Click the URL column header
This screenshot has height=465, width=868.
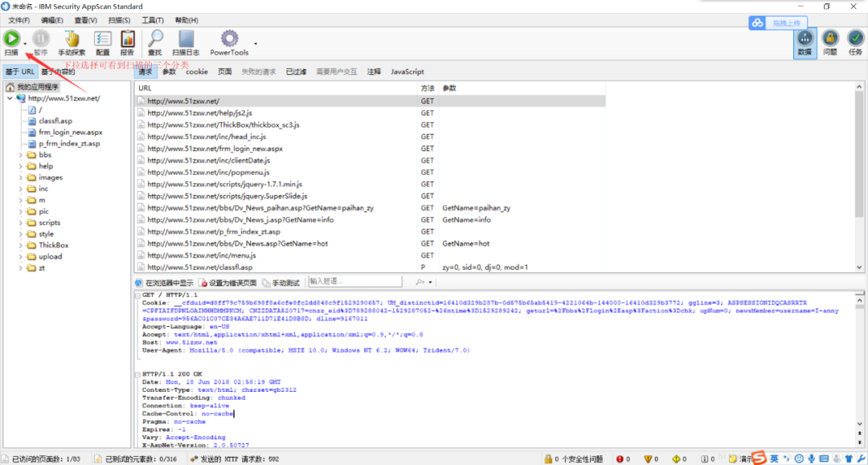(276, 88)
